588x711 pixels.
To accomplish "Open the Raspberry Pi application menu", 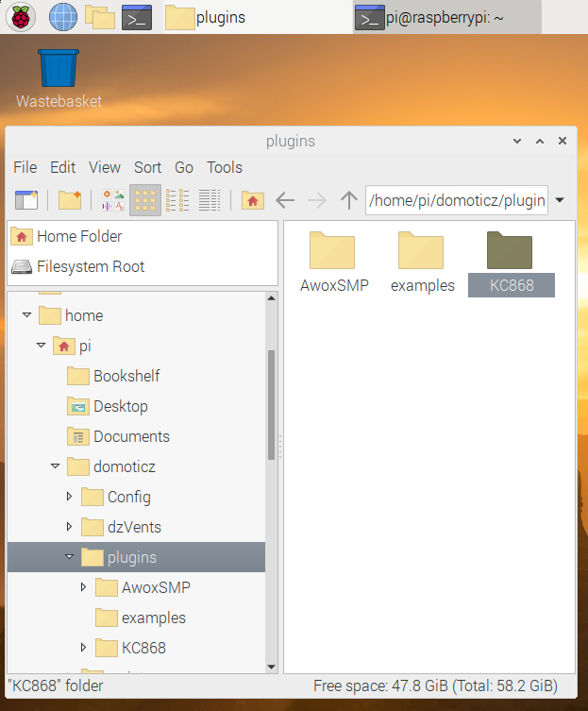I will [x=21, y=16].
